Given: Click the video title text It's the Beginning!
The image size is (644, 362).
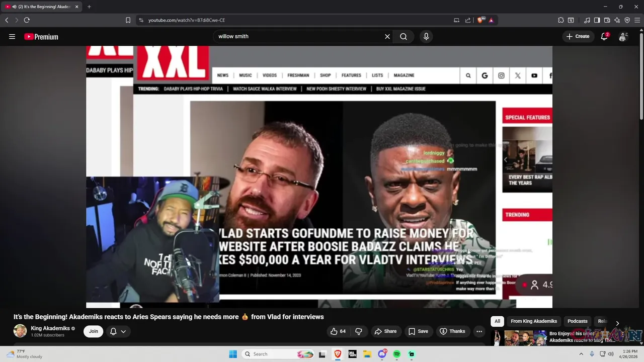Looking at the screenshot, I should tap(169, 317).
